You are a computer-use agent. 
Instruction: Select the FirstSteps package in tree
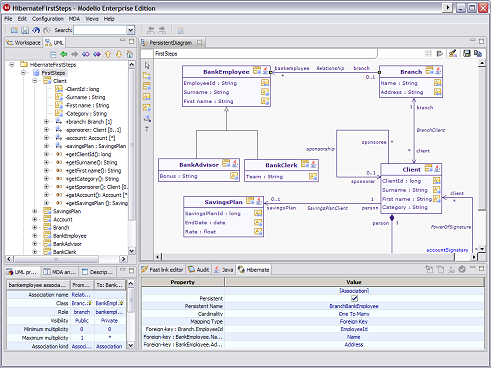coord(53,73)
